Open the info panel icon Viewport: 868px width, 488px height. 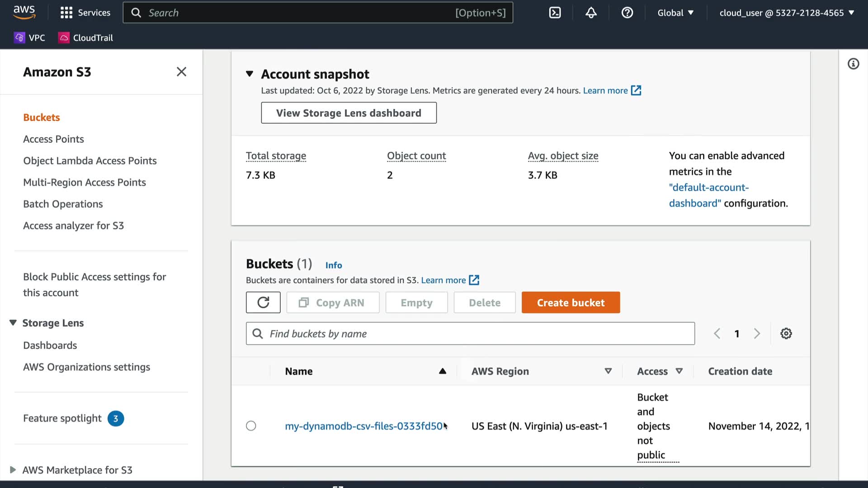[853, 64]
